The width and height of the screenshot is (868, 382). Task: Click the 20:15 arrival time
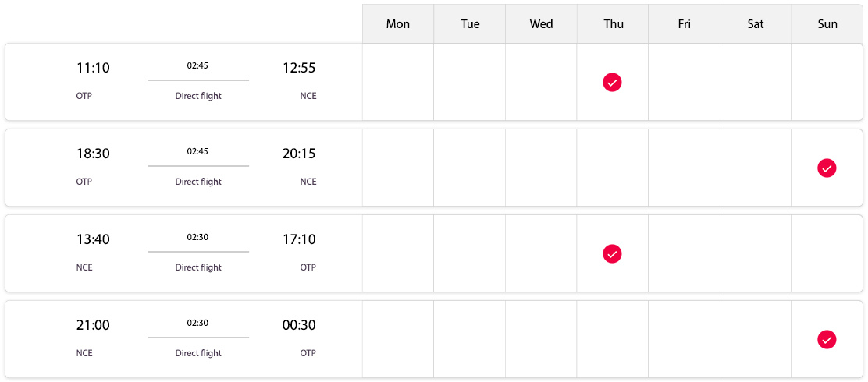tap(299, 154)
